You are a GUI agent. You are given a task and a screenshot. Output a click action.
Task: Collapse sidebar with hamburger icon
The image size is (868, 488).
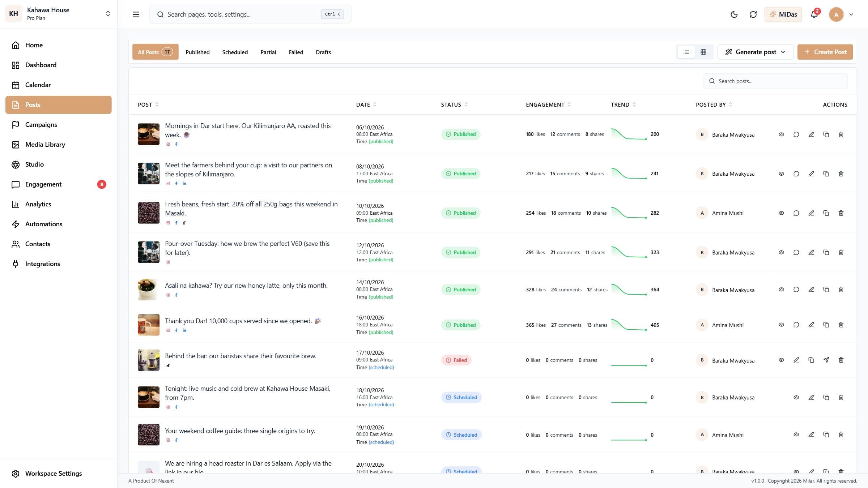136,14
